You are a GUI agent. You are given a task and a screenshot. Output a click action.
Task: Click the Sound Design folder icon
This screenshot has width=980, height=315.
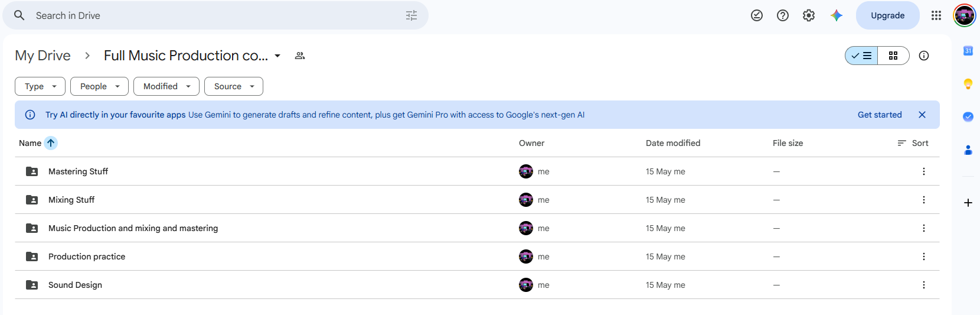(x=32, y=285)
